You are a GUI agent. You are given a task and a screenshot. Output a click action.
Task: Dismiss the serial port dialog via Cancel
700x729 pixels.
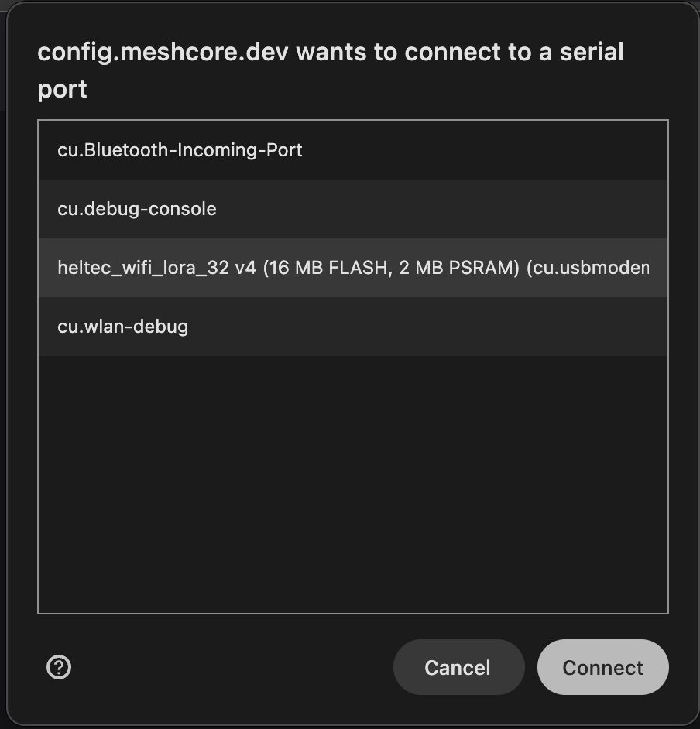tap(458, 667)
